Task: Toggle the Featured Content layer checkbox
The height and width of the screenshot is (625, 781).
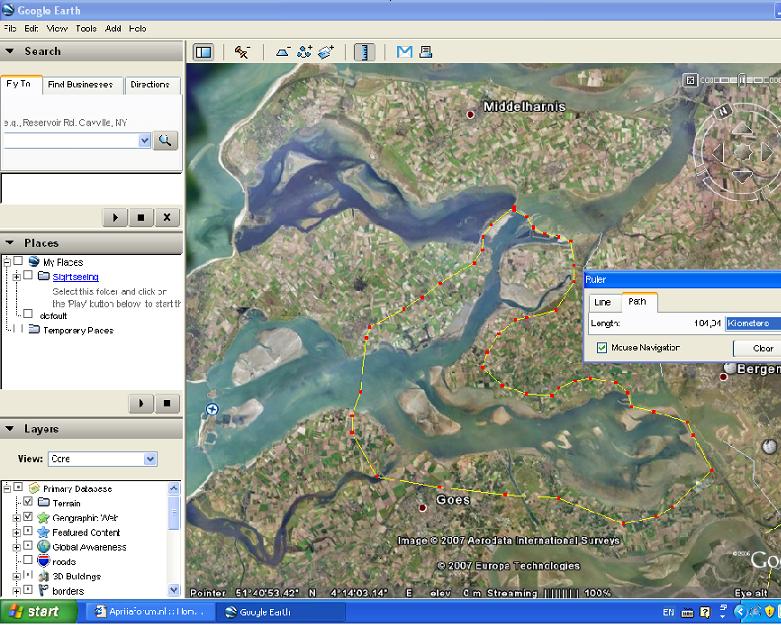Action: pyautogui.click(x=28, y=531)
